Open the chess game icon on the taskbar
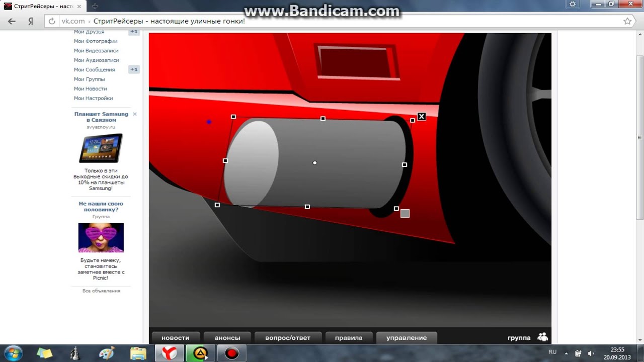644x362 pixels. pos(75,353)
